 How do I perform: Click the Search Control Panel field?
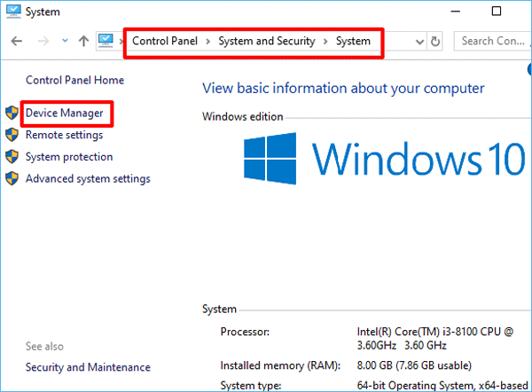click(493, 41)
